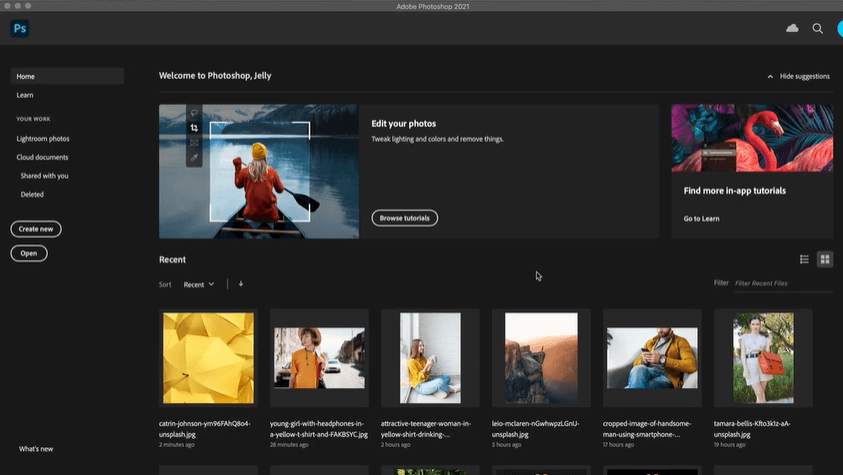Click the user profile avatar
Screen dimensions: 843x475
[839, 29]
